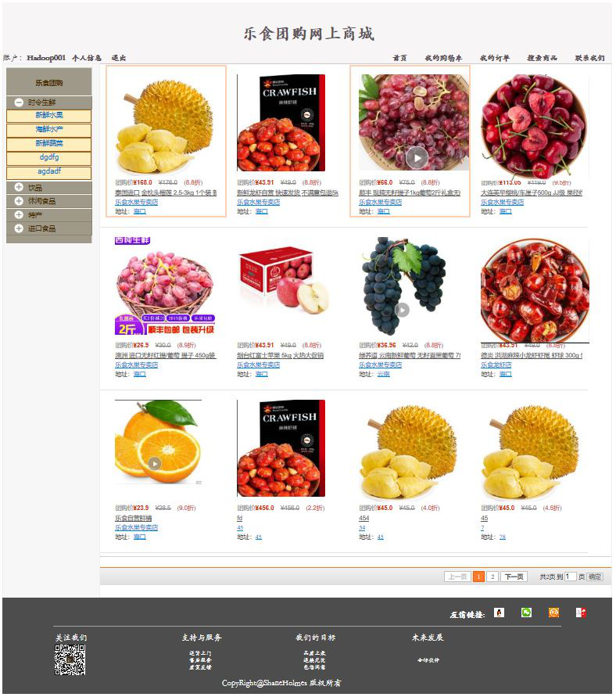Open the durian product thumbnail priced ¥168.0
The width and height of the screenshot is (616, 697).
pos(166,123)
